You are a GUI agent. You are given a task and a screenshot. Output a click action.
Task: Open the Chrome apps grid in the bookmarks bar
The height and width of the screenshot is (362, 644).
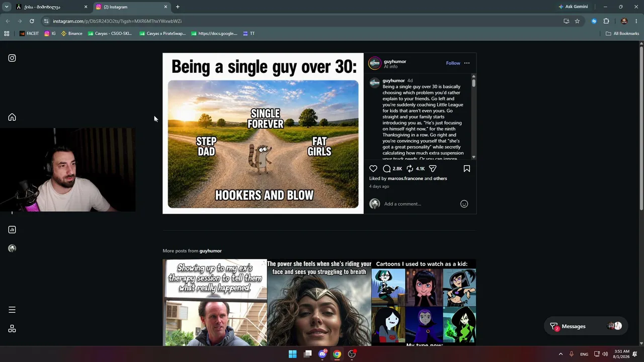(x=7, y=34)
